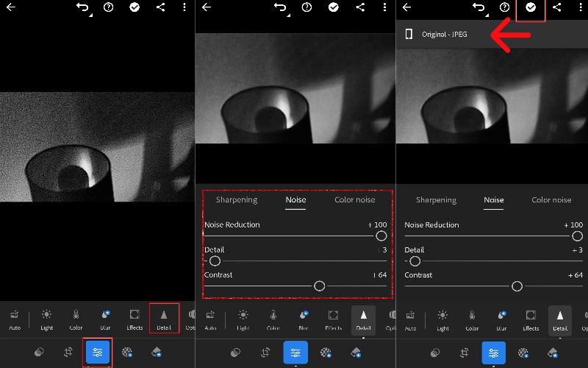Tap Auto in the second screenshot's tool row
The height and width of the screenshot is (368, 588).
coord(210,320)
